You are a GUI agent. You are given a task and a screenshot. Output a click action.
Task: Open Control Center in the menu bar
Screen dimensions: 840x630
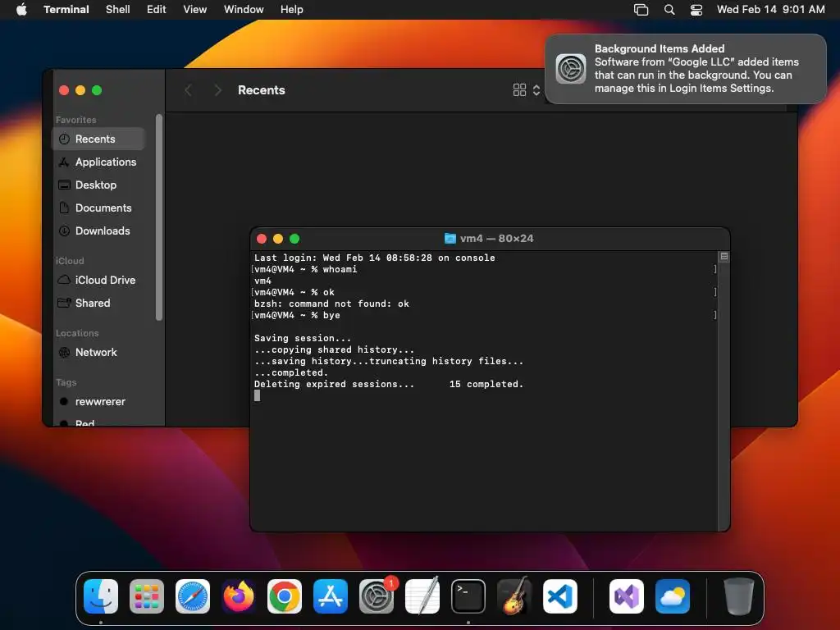coord(696,9)
